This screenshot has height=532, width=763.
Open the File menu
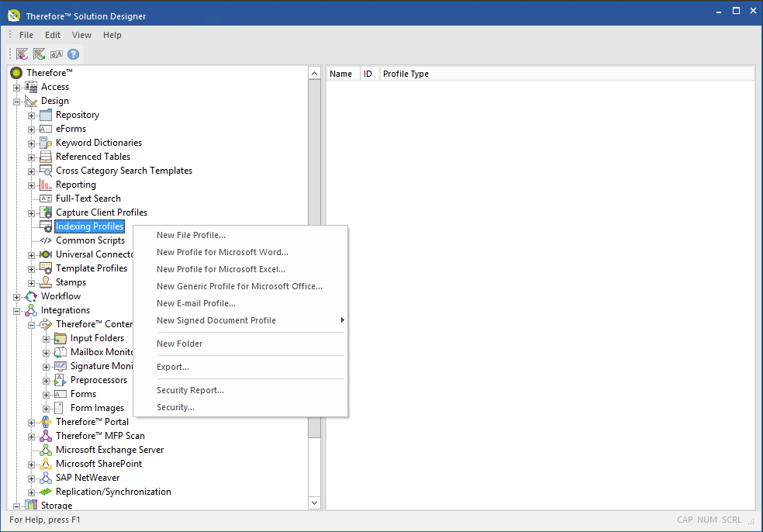click(26, 35)
